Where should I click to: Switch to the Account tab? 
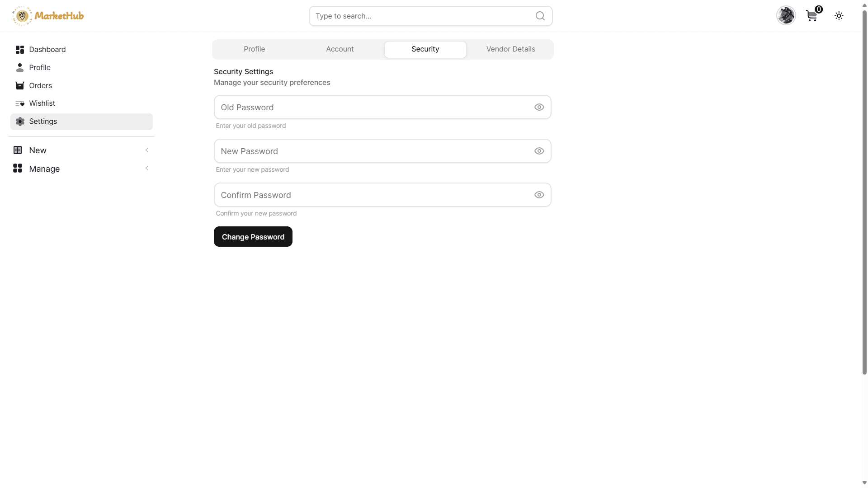pyautogui.click(x=340, y=49)
